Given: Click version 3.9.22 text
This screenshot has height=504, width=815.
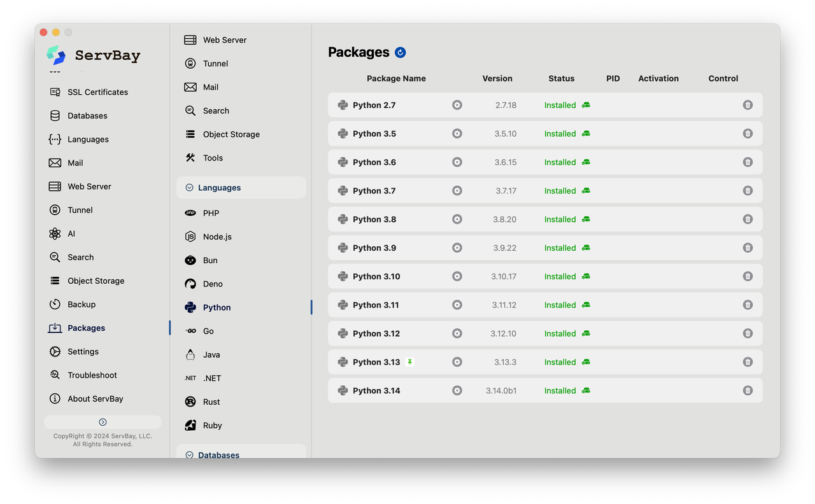Looking at the screenshot, I should [504, 248].
